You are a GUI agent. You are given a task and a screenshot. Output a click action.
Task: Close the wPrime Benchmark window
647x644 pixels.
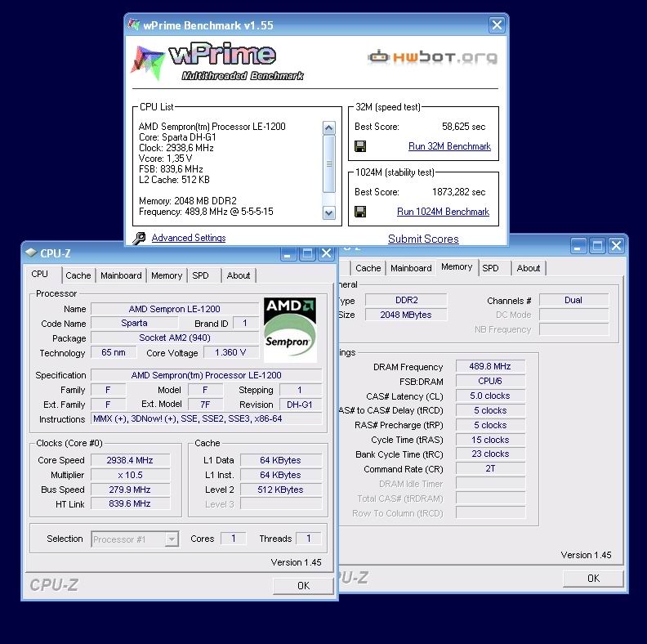[497, 25]
